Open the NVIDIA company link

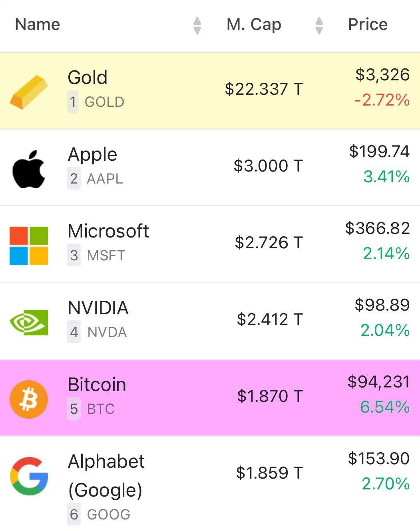pyautogui.click(x=98, y=308)
